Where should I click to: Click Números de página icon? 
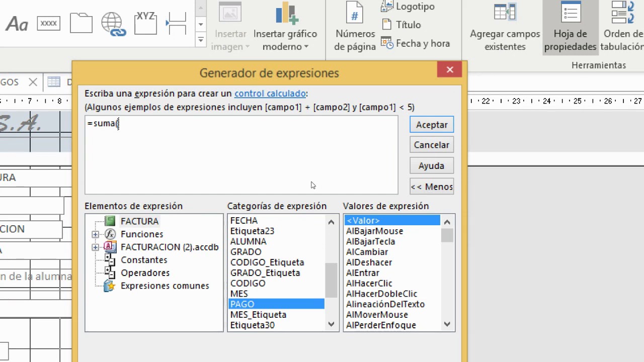pyautogui.click(x=355, y=14)
